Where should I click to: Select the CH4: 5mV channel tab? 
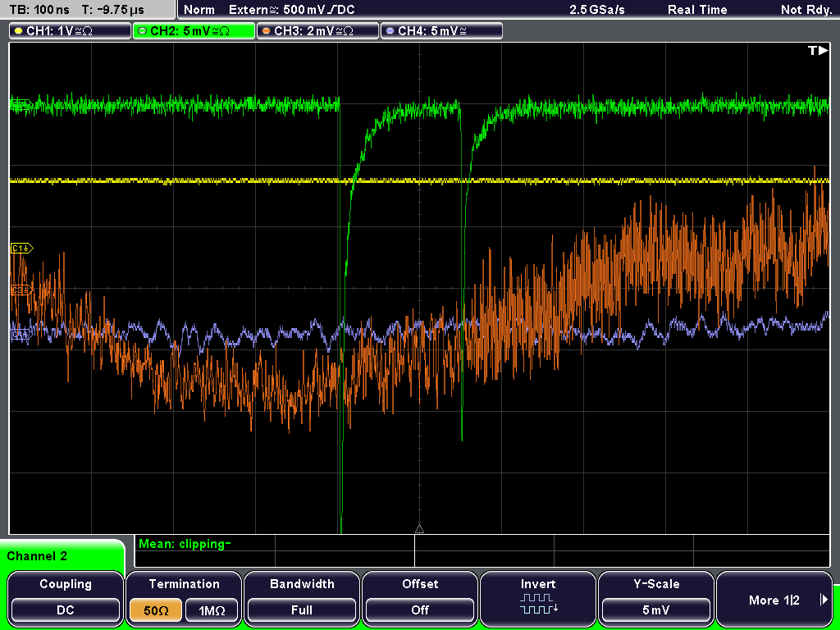click(441, 31)
